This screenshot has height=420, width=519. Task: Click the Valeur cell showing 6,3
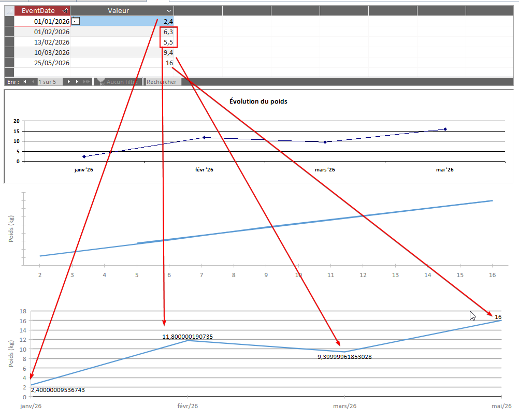pyautogui.click(x=122, y=32)
